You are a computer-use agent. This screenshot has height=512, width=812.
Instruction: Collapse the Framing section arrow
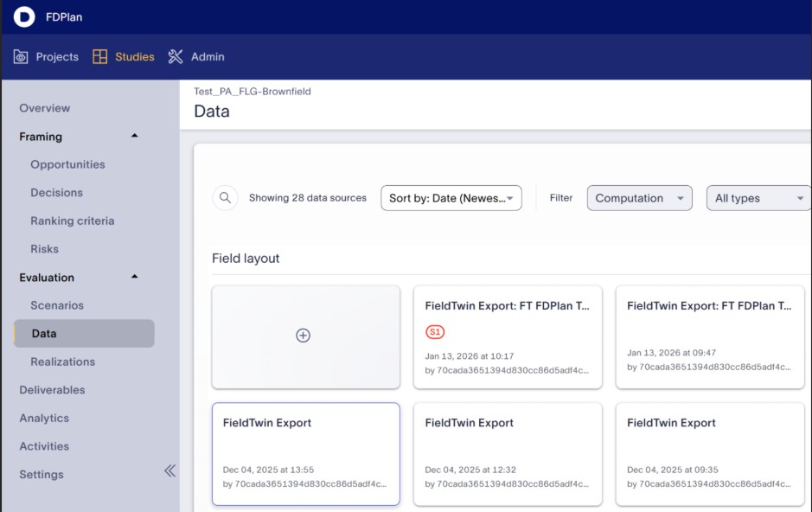[134, 137]
